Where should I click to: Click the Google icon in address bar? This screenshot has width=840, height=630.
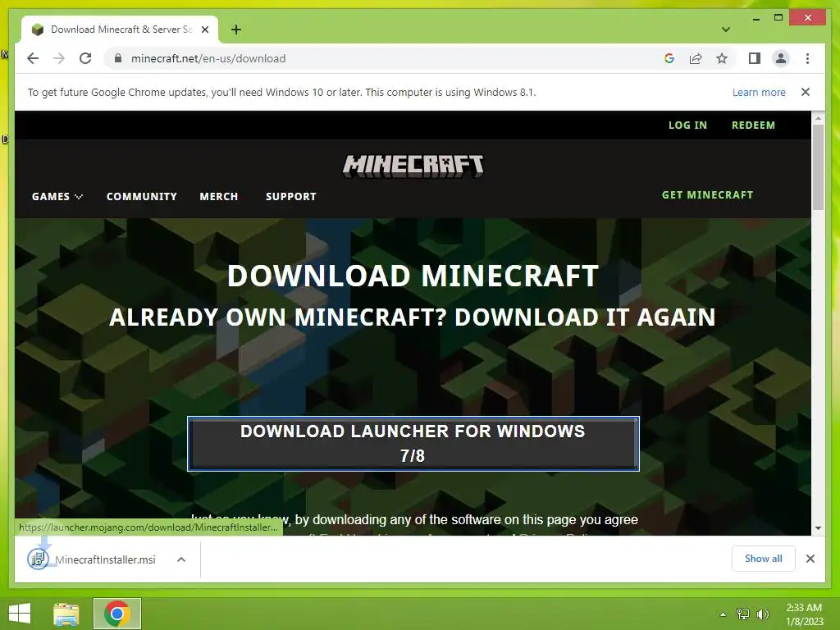669,58
